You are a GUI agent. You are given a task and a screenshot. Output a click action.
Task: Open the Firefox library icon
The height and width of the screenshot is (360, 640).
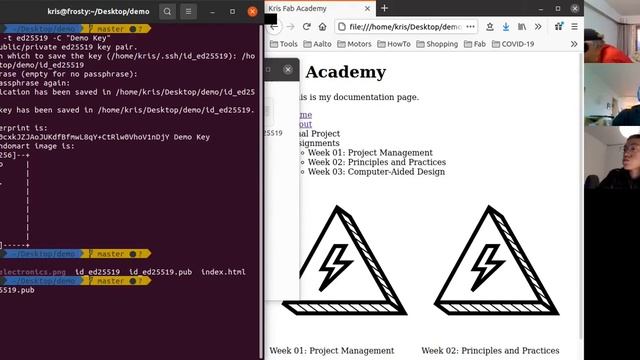coord(522,27)
